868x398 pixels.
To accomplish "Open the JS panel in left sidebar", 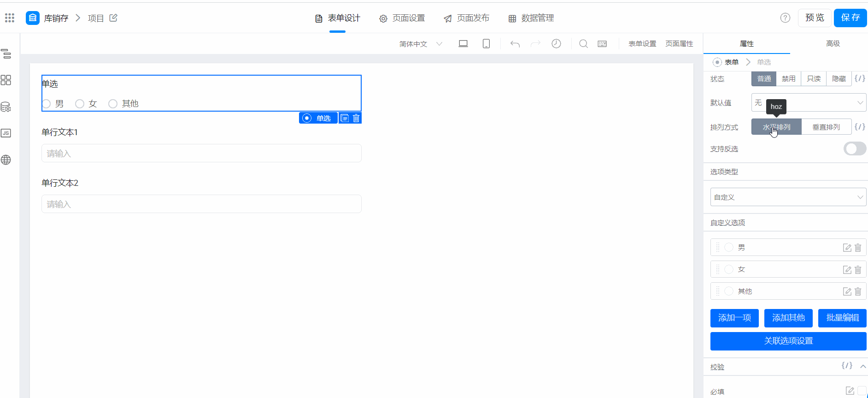I will (6, 133).
